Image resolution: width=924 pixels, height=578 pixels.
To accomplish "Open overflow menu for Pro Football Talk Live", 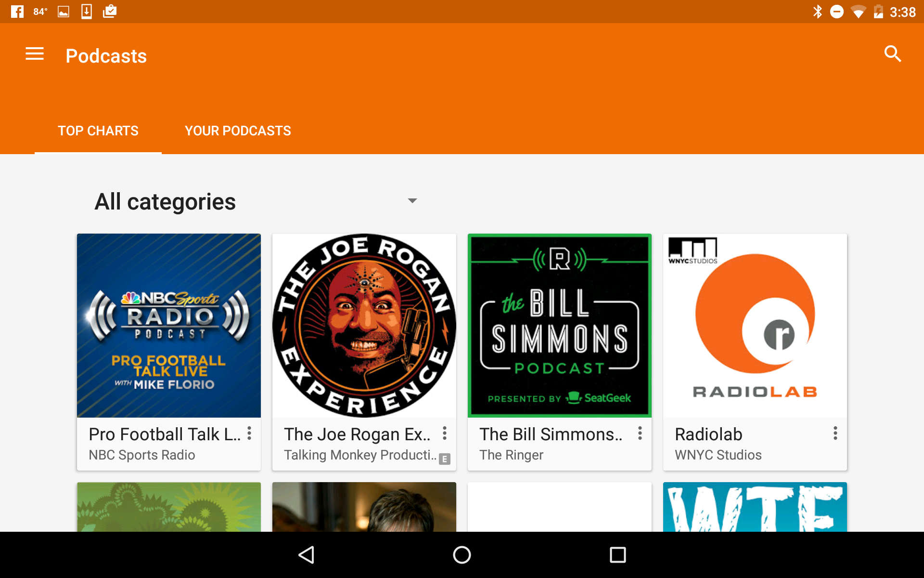I will pyautogui.click(x=249, y=433).
